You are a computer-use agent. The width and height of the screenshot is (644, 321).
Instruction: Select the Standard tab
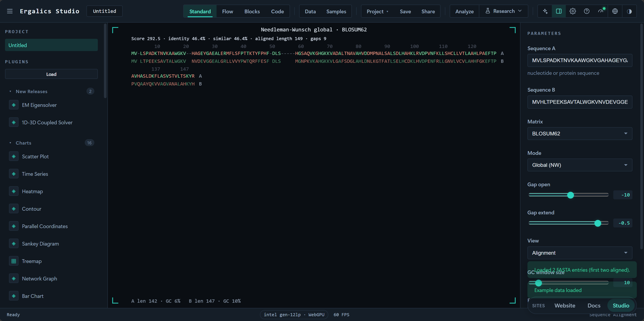point(200,12)
